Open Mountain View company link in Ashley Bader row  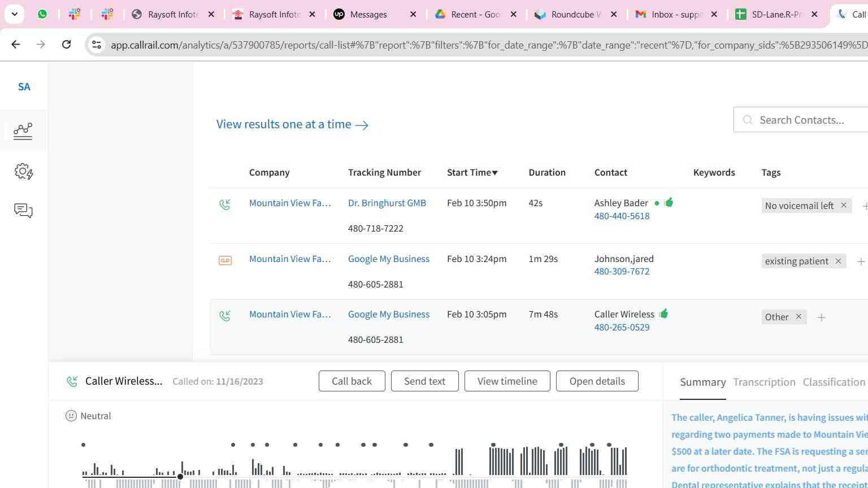click(x=290, y=203)
